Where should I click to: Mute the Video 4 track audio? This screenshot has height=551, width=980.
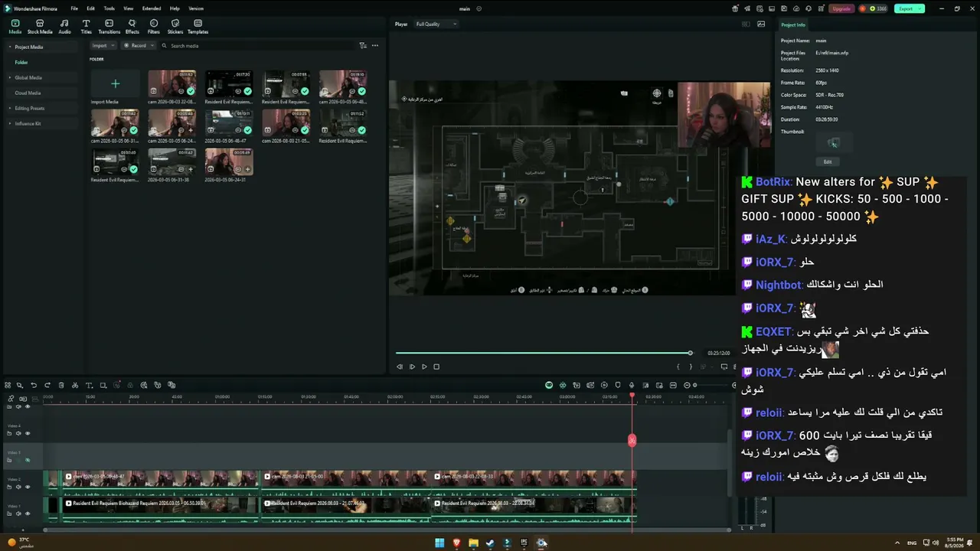tap(18, 434)
